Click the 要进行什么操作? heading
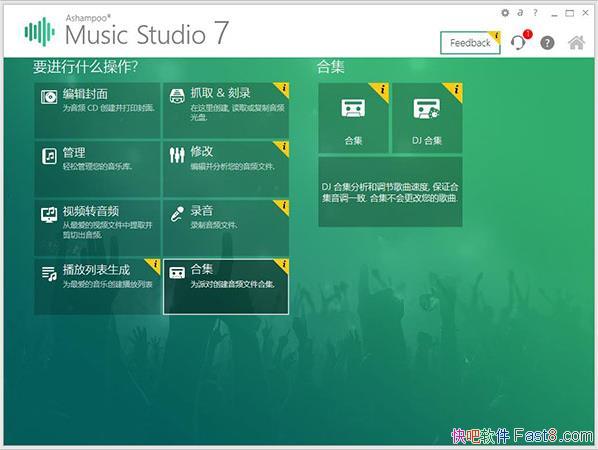Image resolution: width=598 pixels, height=450 pixels. (x=85, y=67)
